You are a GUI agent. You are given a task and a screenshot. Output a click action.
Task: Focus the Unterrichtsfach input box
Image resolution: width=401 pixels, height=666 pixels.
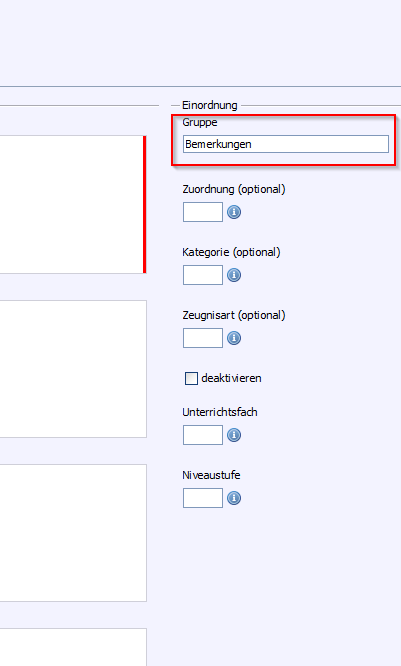[x=203, y=435]
